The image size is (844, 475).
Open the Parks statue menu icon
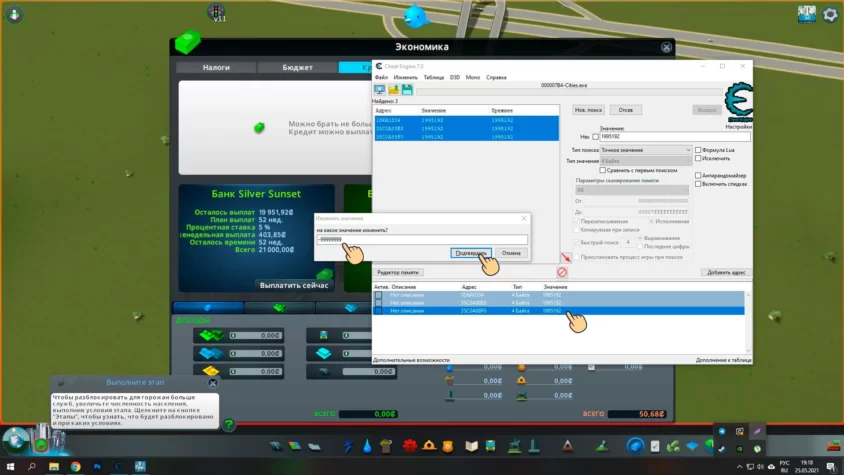(x=514, y=446)
